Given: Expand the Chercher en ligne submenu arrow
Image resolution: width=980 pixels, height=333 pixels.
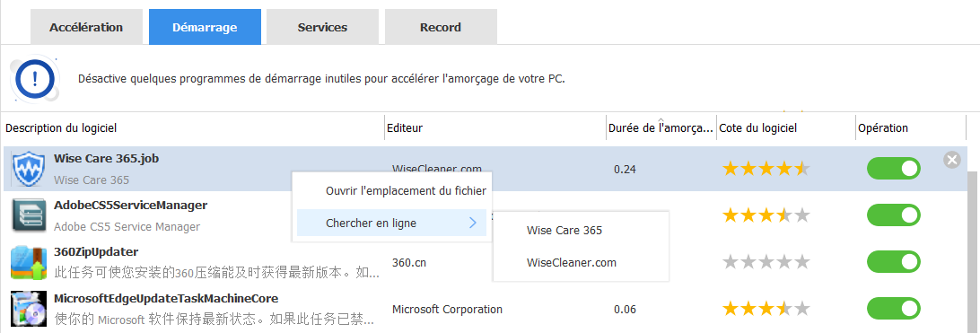Looking at the screenshot, I should tap(473, 223).
